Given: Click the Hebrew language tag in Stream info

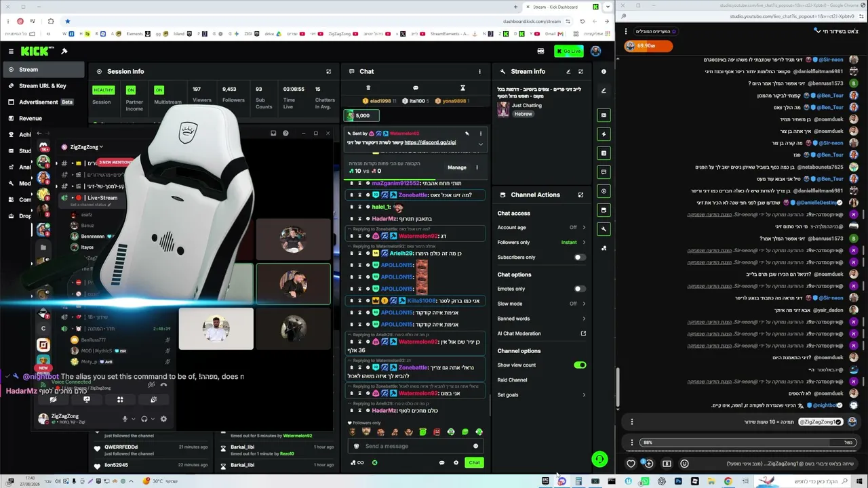Looking at the screenshot, I should pyautogui.click(x=523, y=114).
